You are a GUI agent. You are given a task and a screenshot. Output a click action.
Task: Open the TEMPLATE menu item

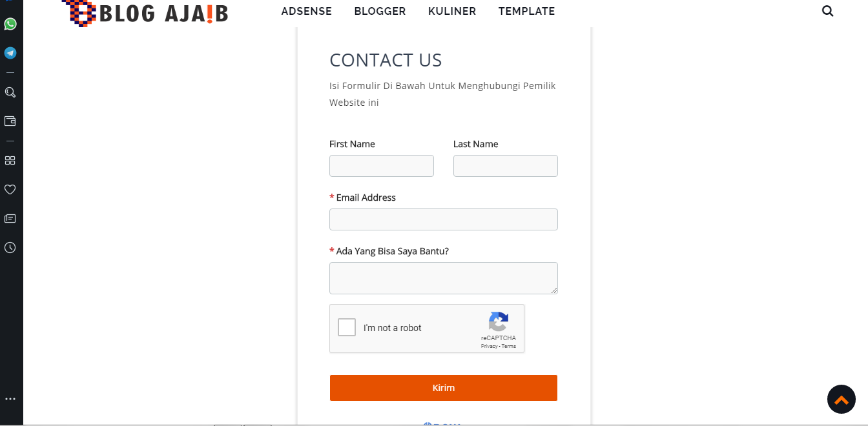526,12
